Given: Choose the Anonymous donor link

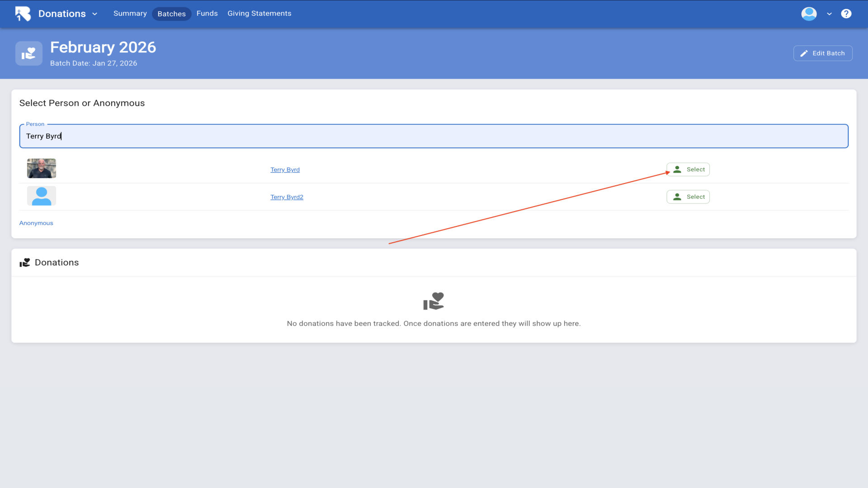Looking at the screenshot, I should [36, 223].
